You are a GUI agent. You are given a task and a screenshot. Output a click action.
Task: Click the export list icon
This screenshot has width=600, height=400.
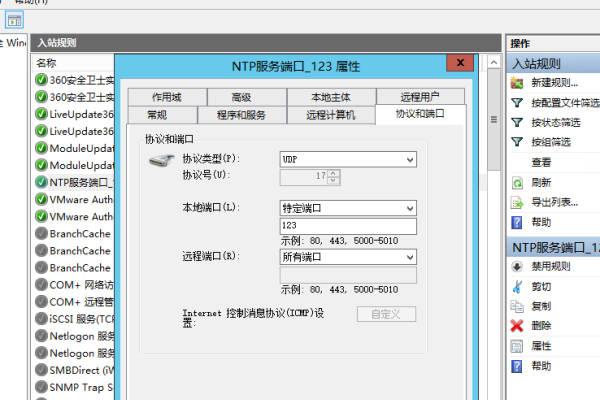pyautogui.click(x=517, y=202)
